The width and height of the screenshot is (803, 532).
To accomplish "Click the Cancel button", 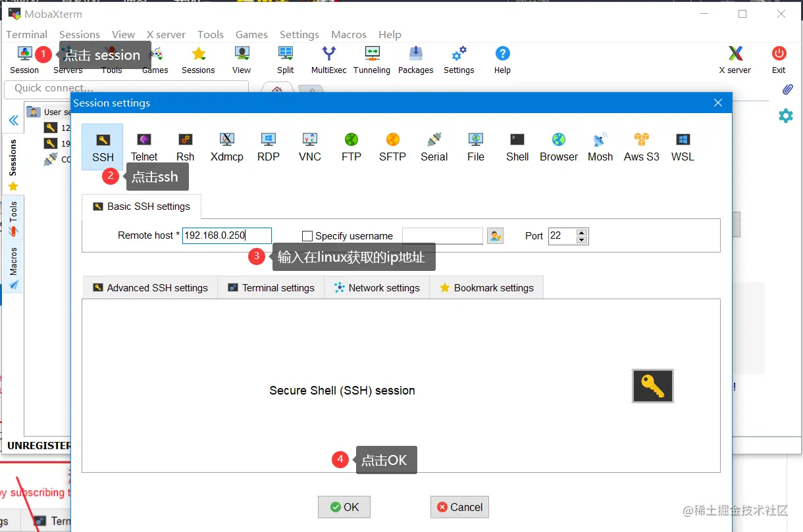I will [x=459, y=507].
